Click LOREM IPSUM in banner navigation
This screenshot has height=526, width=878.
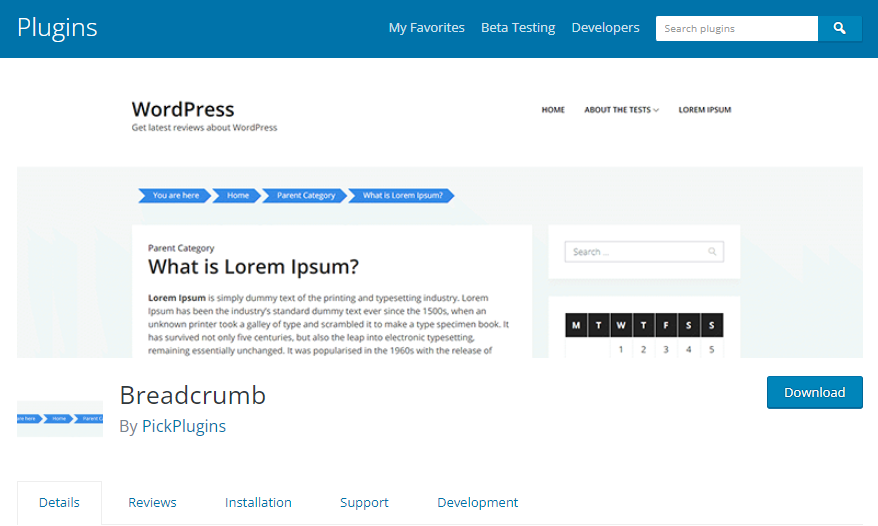(705, 110)
